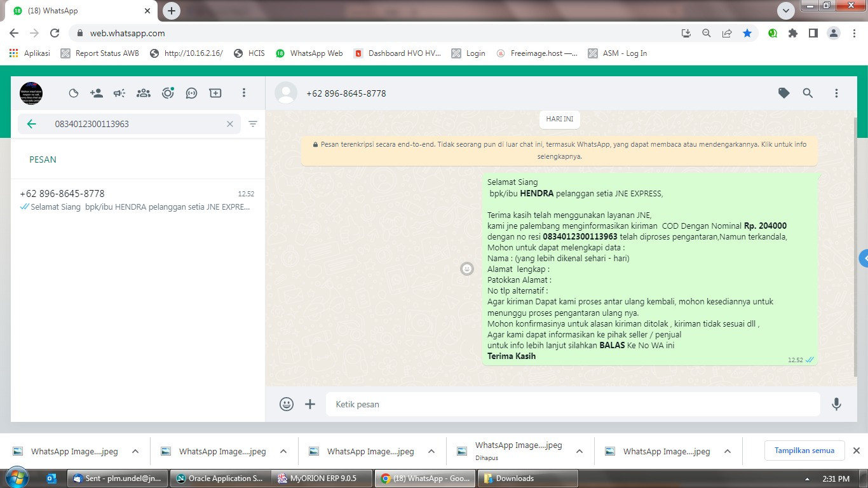This screenshot has width=868, height=488.
Task: Click the add contact icon
Action: [97, 93]
